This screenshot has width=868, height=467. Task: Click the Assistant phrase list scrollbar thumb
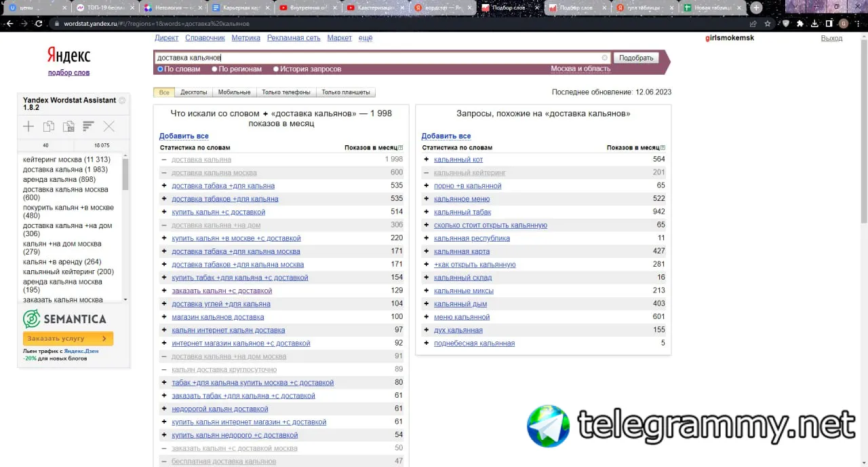click(x=125, y=176)
